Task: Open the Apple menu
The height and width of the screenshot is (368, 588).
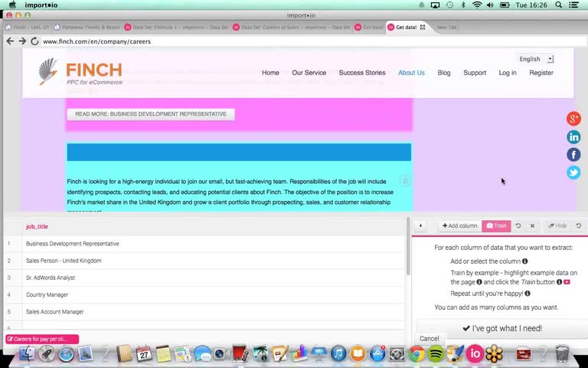Action: (12, 5)
